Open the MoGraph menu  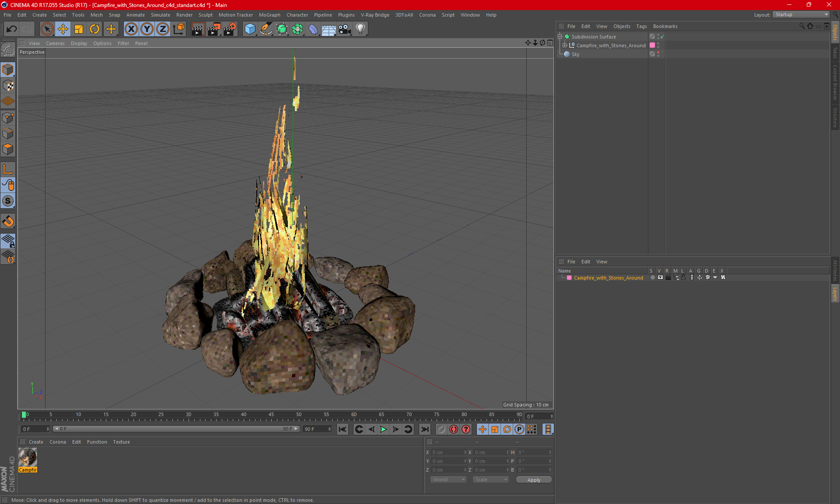click(269, 15)
